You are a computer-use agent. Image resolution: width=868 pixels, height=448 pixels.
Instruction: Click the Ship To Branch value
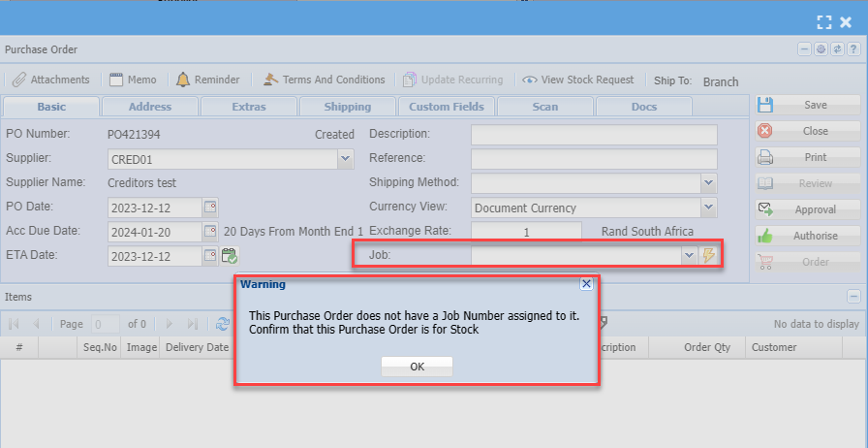(x=721, y=82)
